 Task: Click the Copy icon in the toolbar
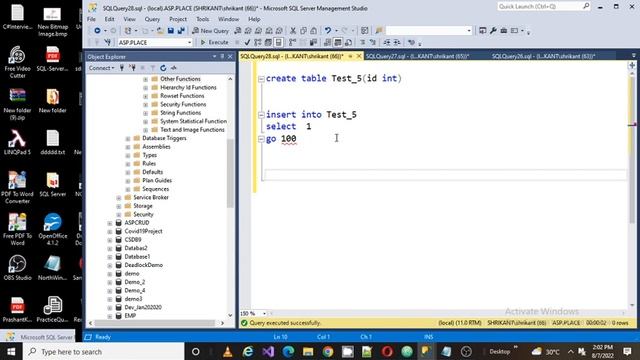click(303, 31)
